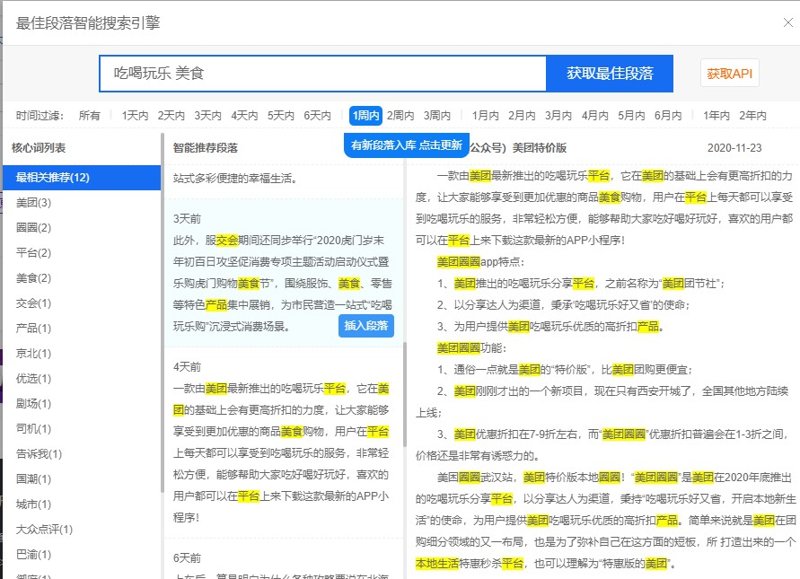This screenshot has width=800, height=579.
Task: Select time filter 1月内
Action: [485, 115]
